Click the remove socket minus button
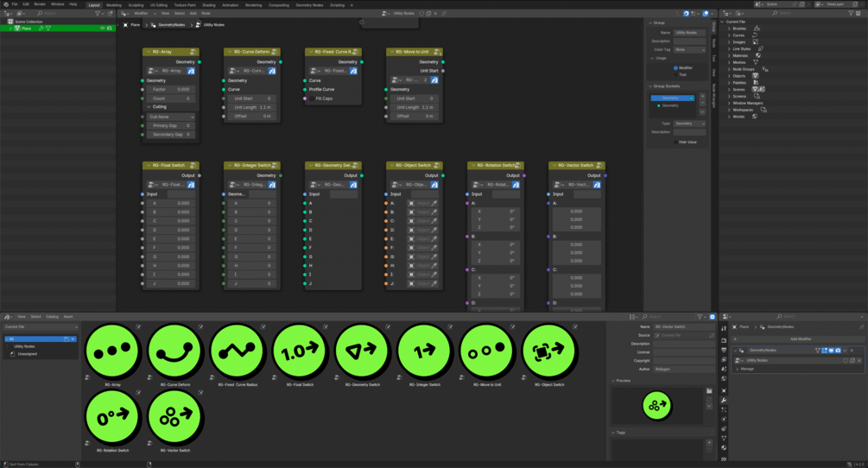 click(x=702, y=103)
